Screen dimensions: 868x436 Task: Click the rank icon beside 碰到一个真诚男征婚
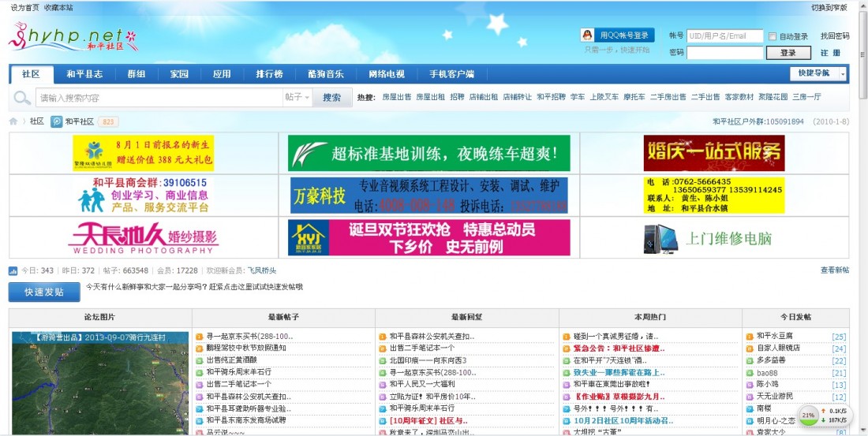(567, 337)
